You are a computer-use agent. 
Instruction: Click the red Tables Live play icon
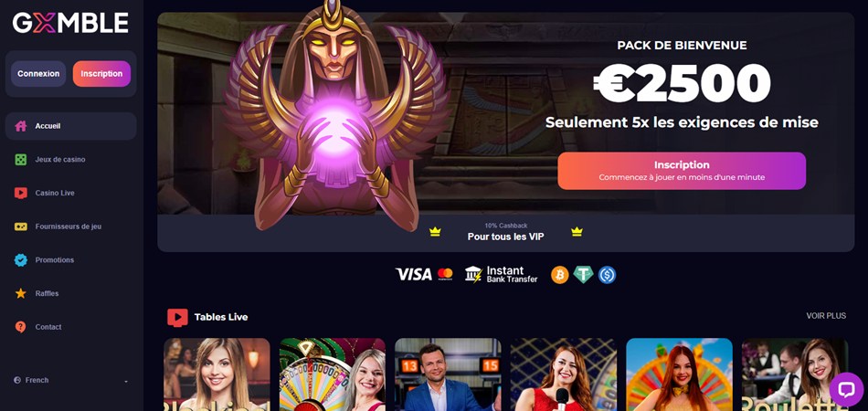pos(177,318)
